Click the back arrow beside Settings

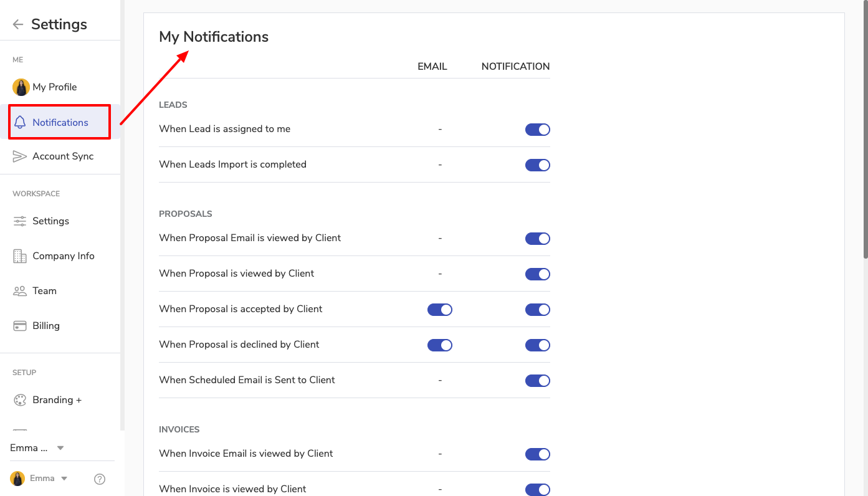(x=18, y=24)
